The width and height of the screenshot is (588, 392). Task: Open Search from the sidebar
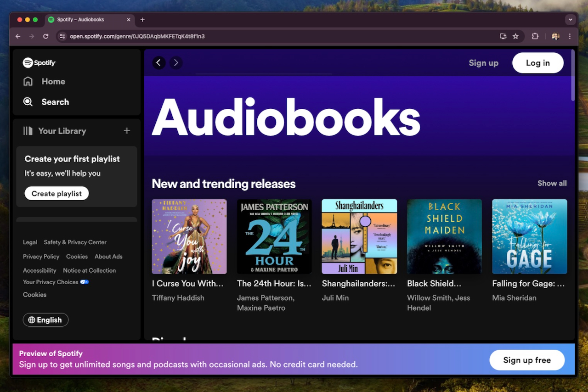[x=46, y=102]
